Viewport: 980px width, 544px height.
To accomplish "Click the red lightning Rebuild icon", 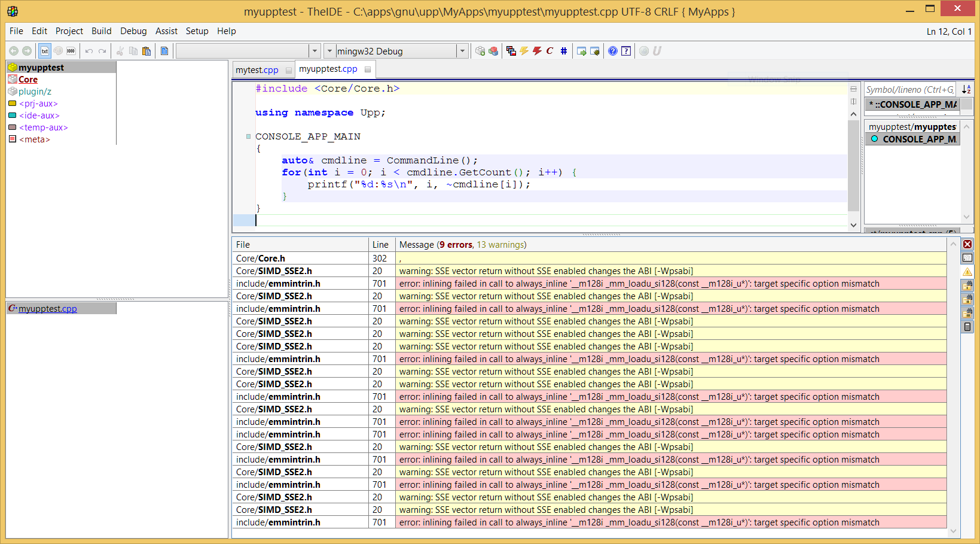I will (x=537, y=51).
